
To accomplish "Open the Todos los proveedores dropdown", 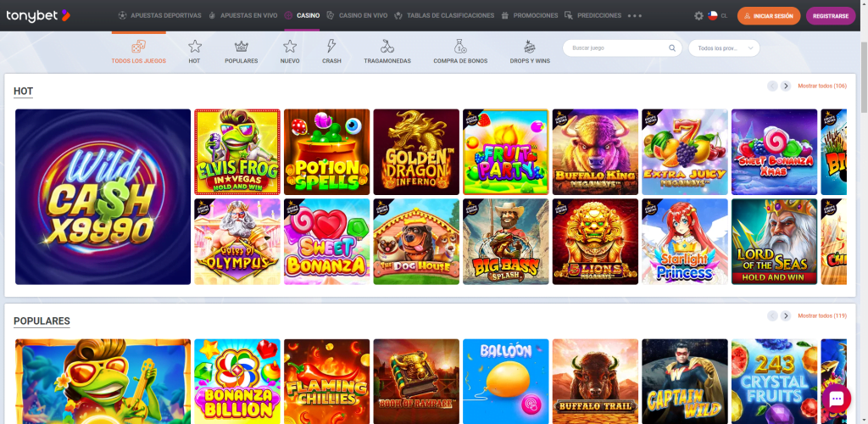I will [x=724, y=48].
